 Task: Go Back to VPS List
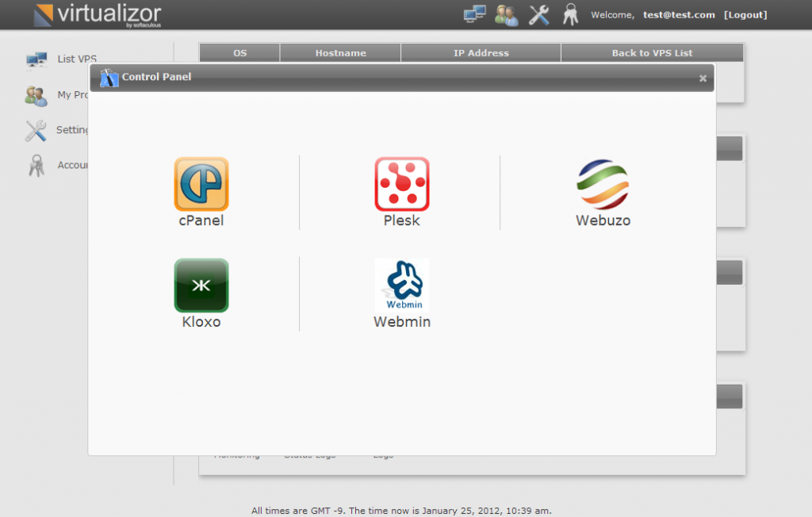[651, 52]
